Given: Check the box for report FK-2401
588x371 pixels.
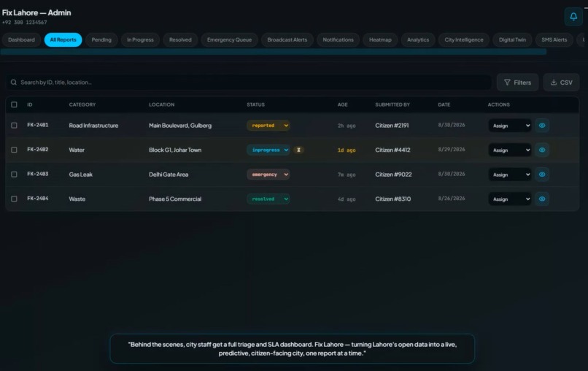Looking at the screenshot, I should (14, 126).
